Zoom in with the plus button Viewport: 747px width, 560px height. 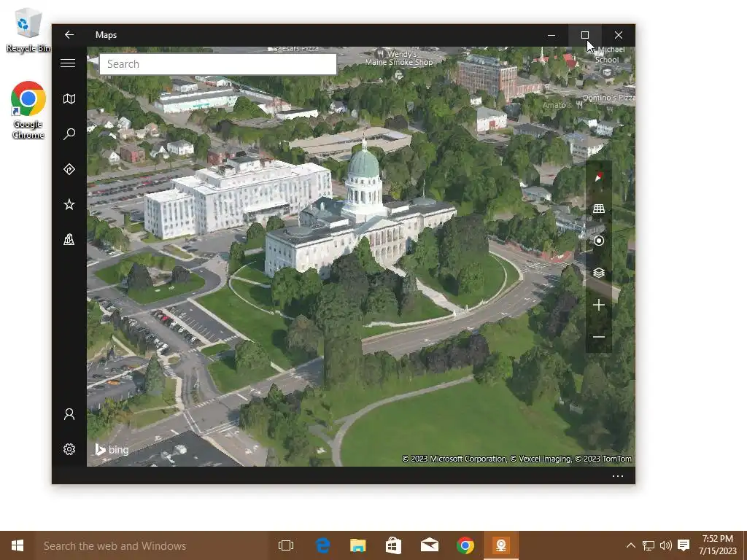(x=599, y=305)
